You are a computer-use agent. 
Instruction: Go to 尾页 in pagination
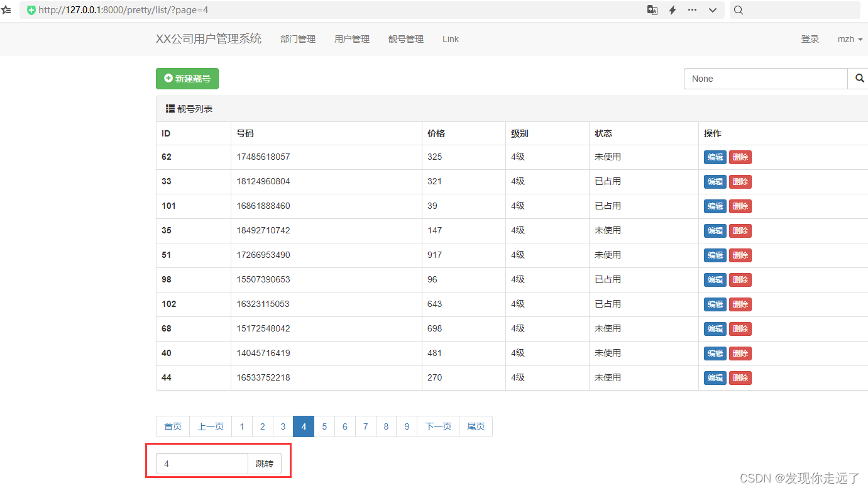476,426
